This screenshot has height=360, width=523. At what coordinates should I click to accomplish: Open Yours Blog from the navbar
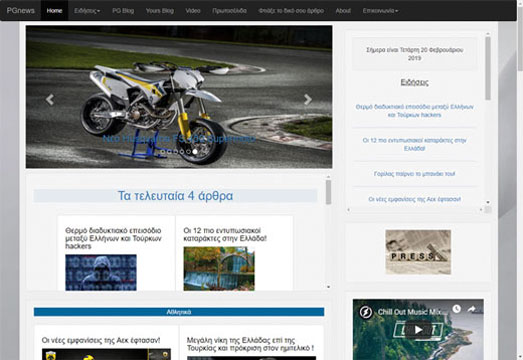(x=160, y=11)
